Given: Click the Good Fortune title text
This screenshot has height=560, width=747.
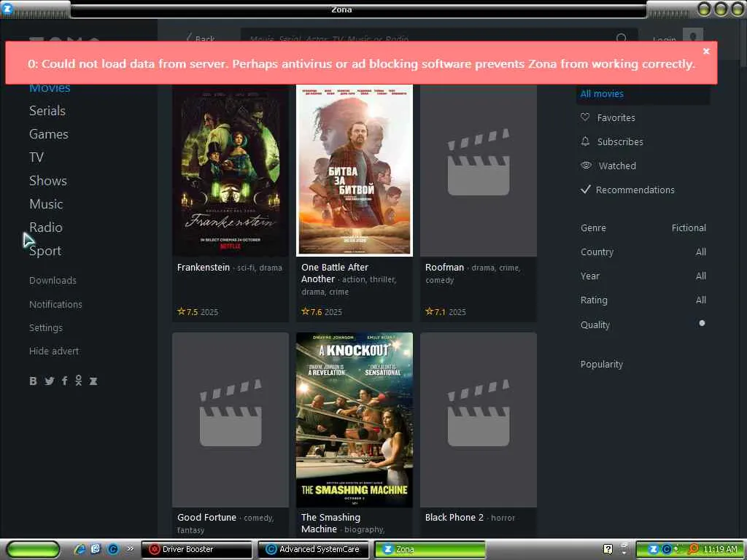Looking at the screenshot, I should [206, 518].
